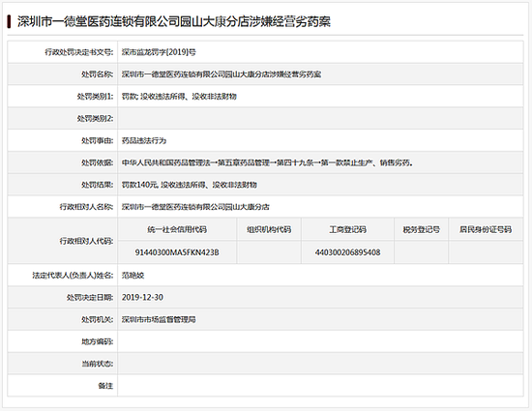Click the 组织机构代码 column header
This screenshot has width=532, height=411.
pos(269,229)
